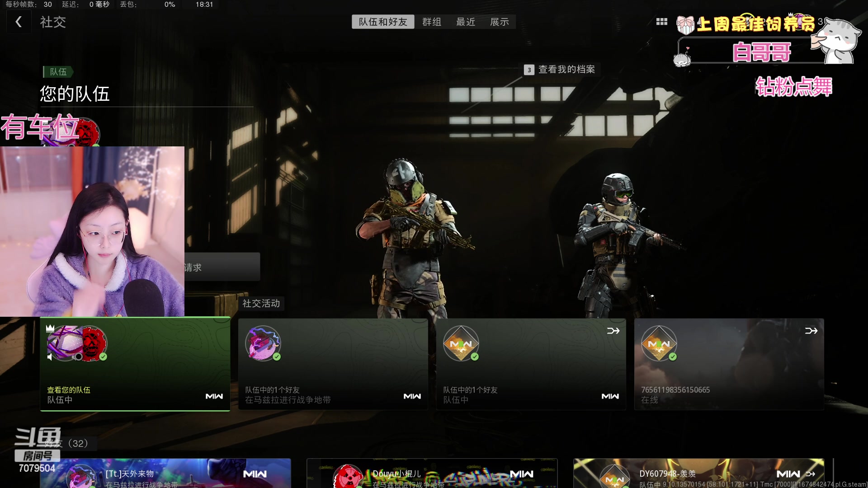Image resolution: width=868 pixels, height=488 pixels.
Task: Click MW avatar on 76561198356150665 card
Action: tap(659, 343)
